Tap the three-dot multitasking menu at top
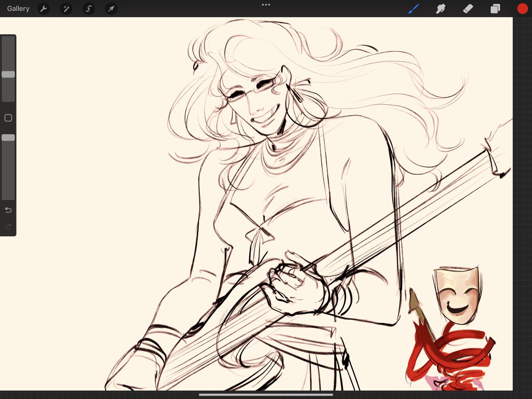532x399 pixels. [266, 5]
